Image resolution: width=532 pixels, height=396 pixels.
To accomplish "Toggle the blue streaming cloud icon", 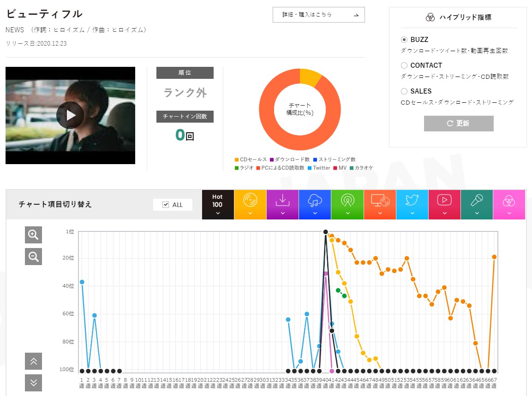I will (315, 200).
